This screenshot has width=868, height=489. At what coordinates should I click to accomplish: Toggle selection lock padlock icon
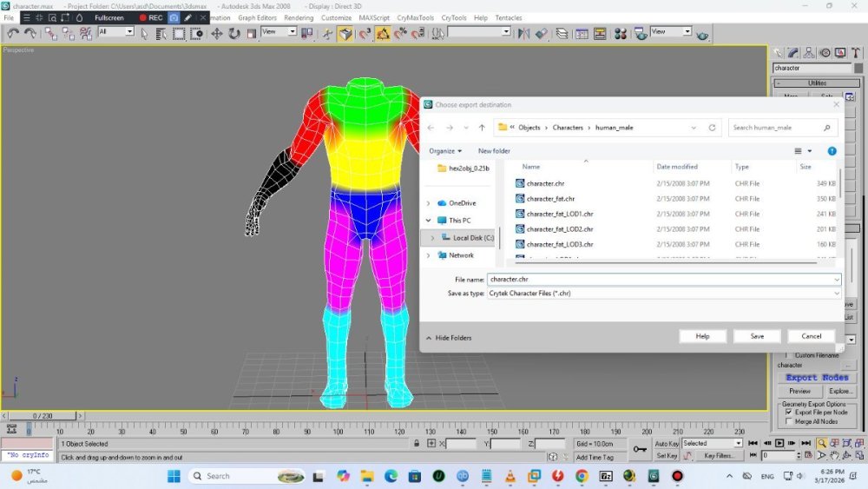point(417,444)
